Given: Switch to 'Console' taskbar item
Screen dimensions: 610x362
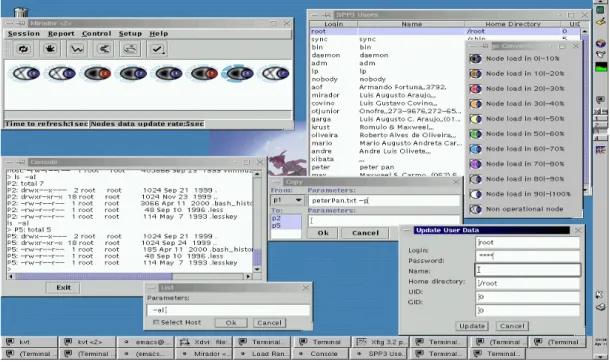Looking at the screenshot, I should [x=320, y=354].
